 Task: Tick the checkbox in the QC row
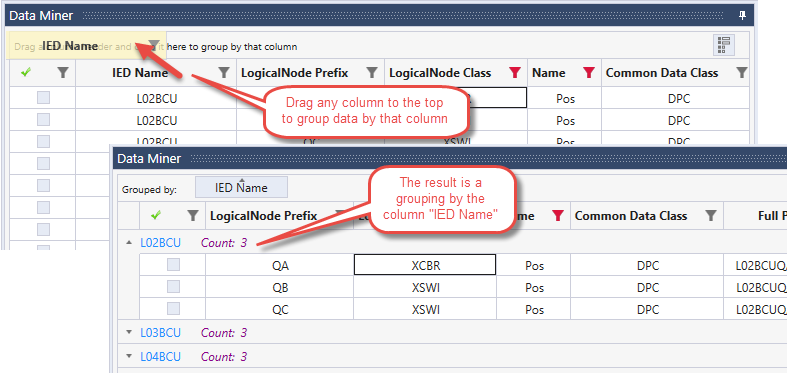(x=173, y=308)
